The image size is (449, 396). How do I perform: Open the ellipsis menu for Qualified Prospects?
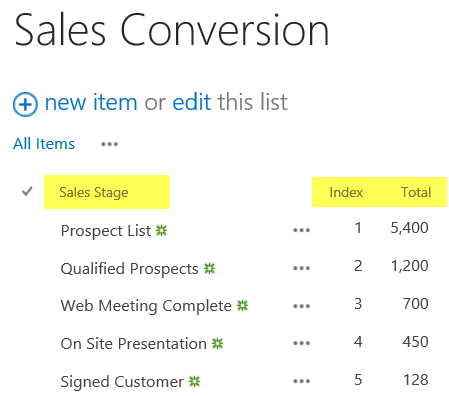click(301, 268)
